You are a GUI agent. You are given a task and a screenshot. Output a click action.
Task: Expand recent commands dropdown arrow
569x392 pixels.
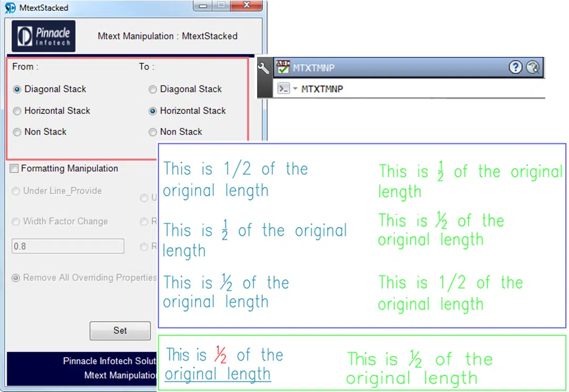tap(295, 89)
